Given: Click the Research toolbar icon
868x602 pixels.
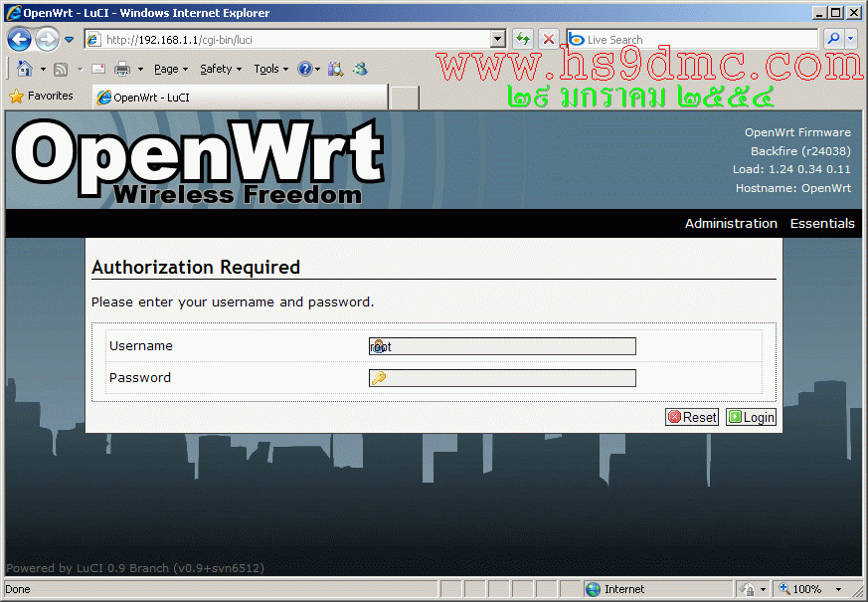Looking at the screenshot, I should (x=335, y=69).
